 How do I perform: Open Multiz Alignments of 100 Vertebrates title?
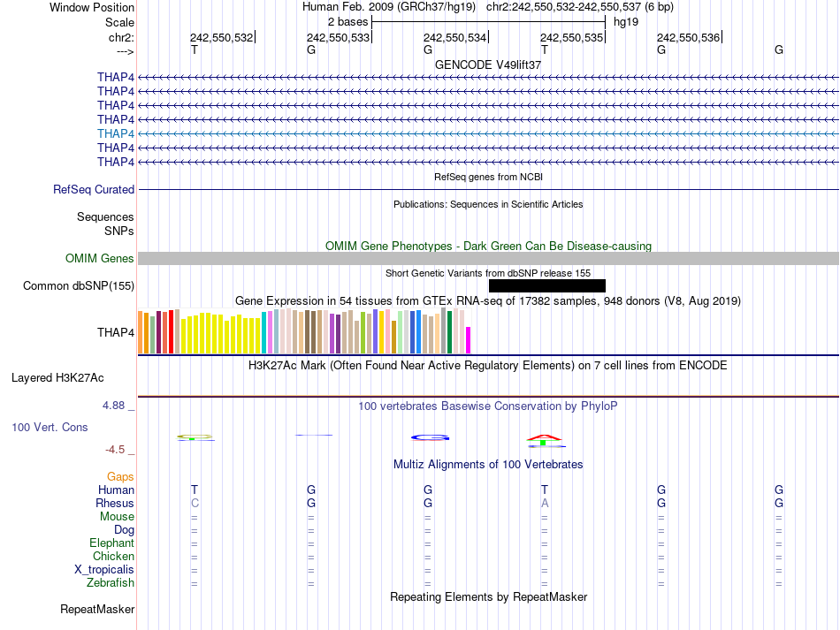click(488, 465)
